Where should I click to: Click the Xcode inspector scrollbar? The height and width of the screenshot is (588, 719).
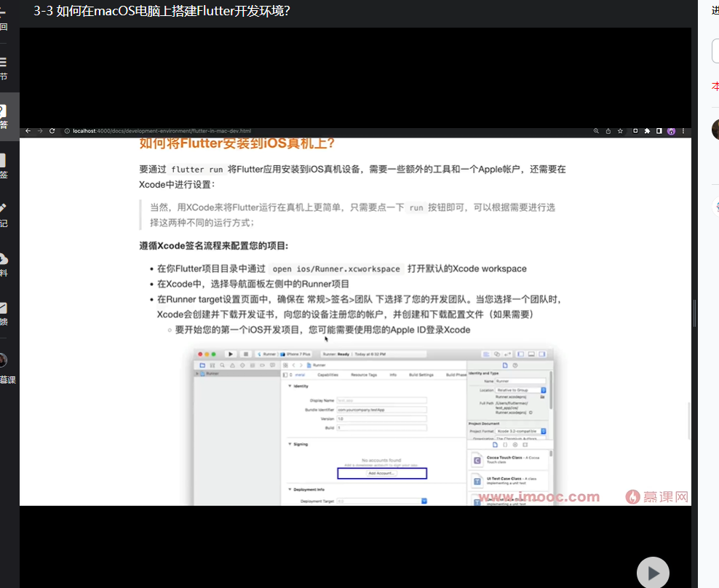551,390
